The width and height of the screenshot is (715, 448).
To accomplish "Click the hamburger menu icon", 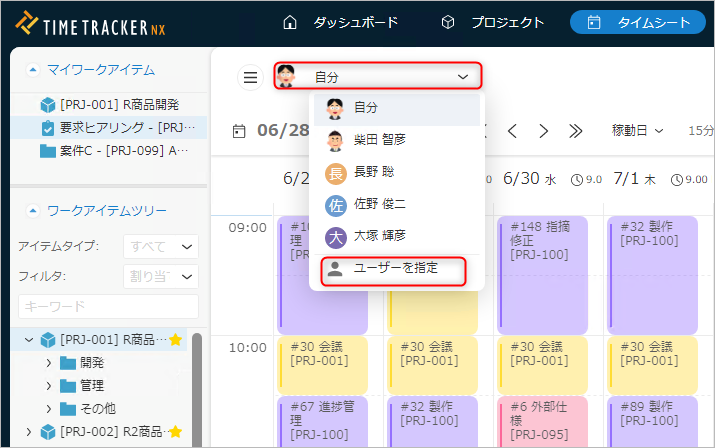I will (249, 77).
